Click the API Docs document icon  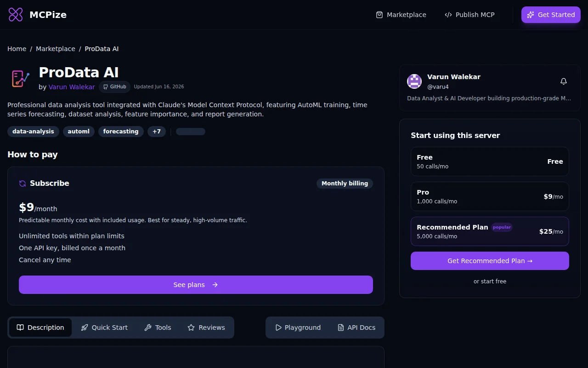click(x=341, y=328)
